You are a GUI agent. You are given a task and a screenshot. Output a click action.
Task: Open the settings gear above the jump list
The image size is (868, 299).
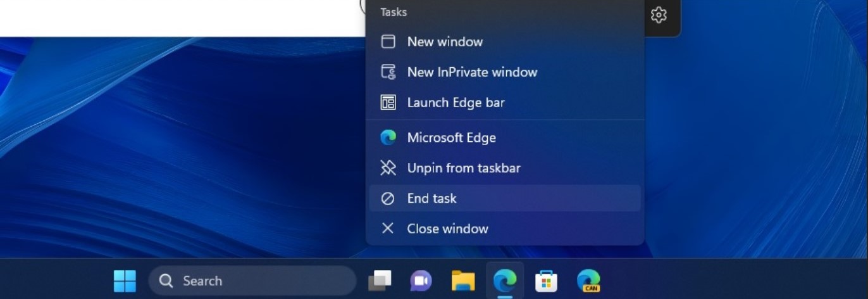click(x=659, y=15)
